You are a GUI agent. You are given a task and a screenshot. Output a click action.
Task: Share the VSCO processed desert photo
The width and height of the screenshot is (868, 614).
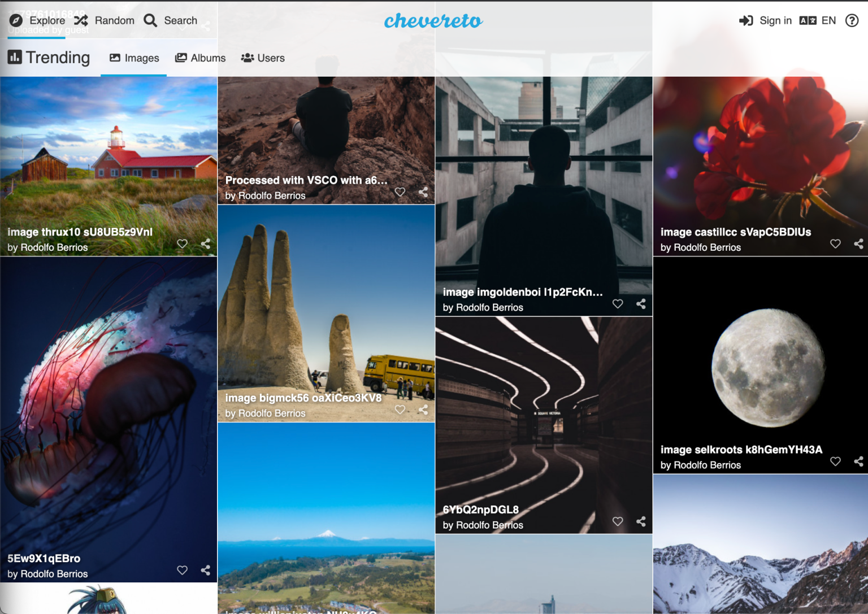click(x=423, y=192)
